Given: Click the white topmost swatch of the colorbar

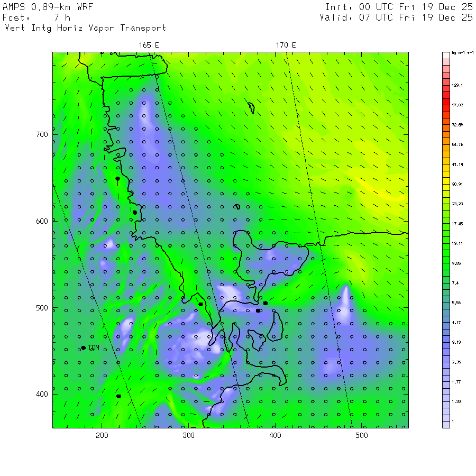Looking at the screenshot, I should pos(446,56).
